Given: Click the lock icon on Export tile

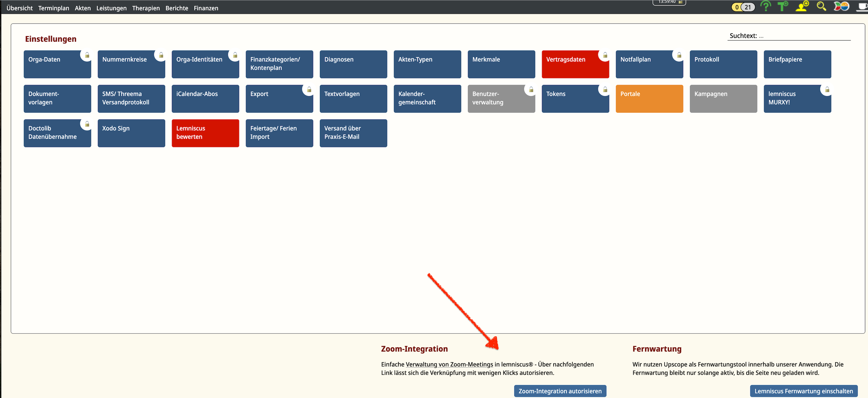Looking at the screenshot, I should coord(309,90).
